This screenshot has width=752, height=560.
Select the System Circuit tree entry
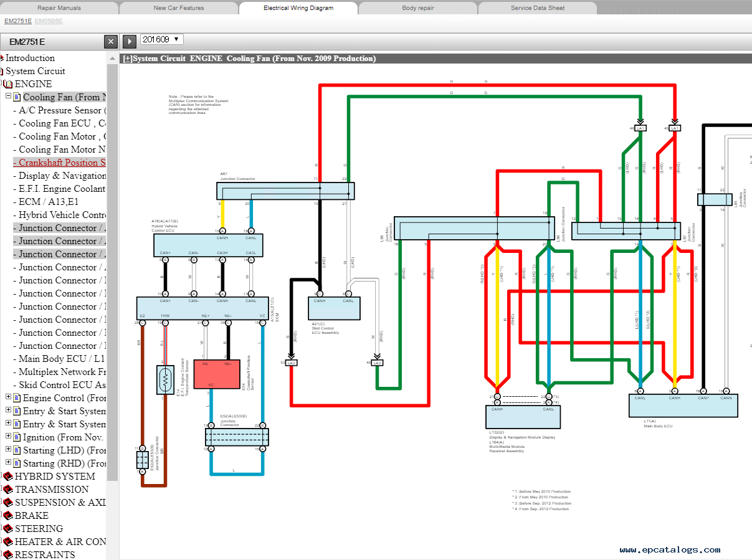[36, 71]
